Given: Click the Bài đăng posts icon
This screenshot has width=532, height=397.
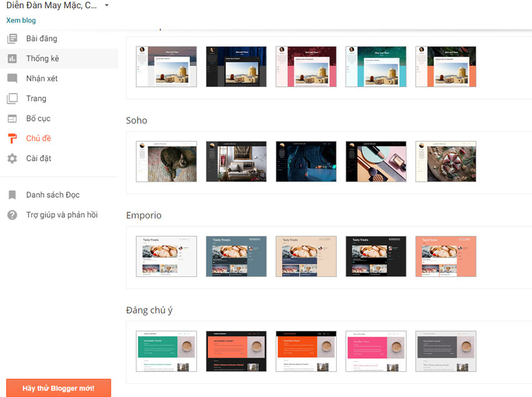Looking at the screenshot, I should coord(13,39).
